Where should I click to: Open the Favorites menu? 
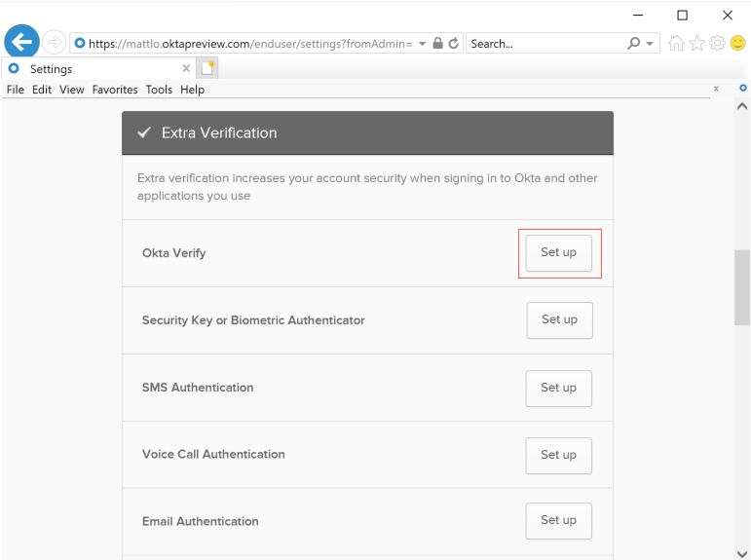tap(115, 90)
